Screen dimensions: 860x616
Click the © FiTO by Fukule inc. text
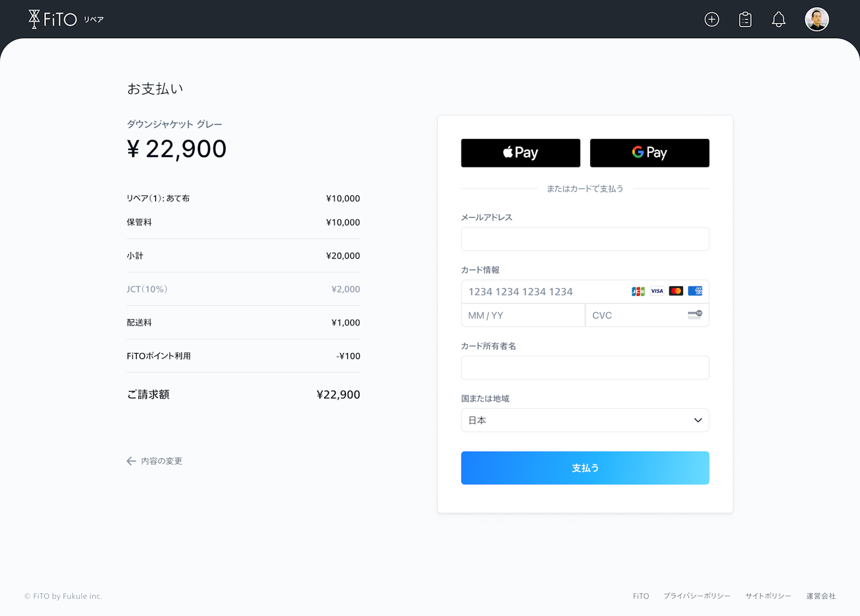[x=63, y=596]
